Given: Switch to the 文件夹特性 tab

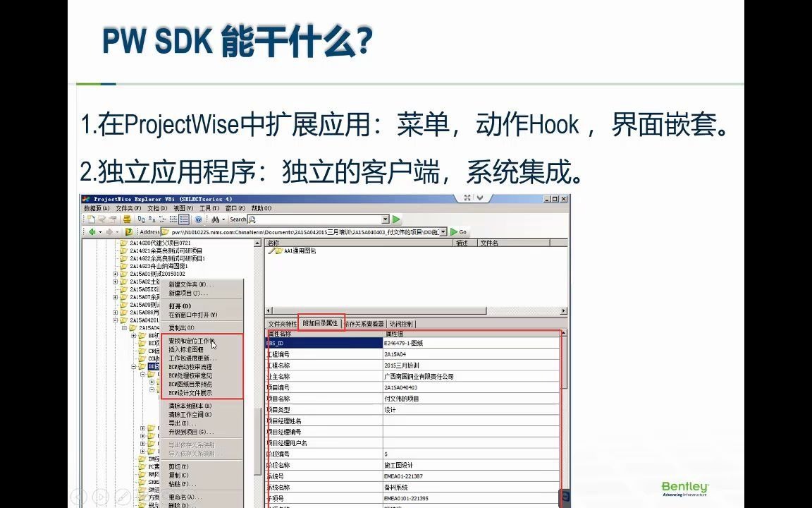Looking at the screenshot, I should (x=282, y=322).
